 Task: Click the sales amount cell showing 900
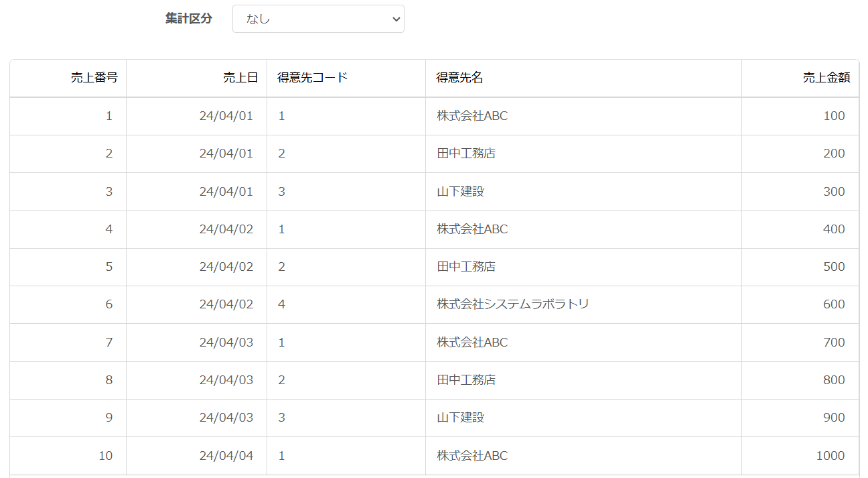800,418
